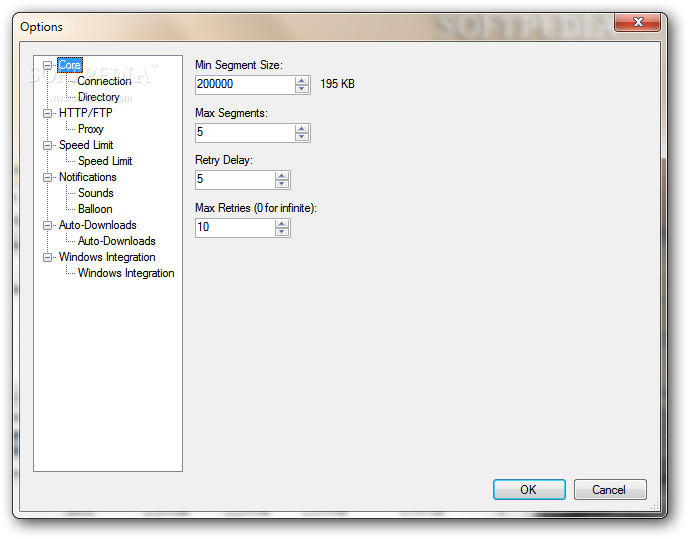Decrease Max Retries with down arrow

tap(282, 232)
